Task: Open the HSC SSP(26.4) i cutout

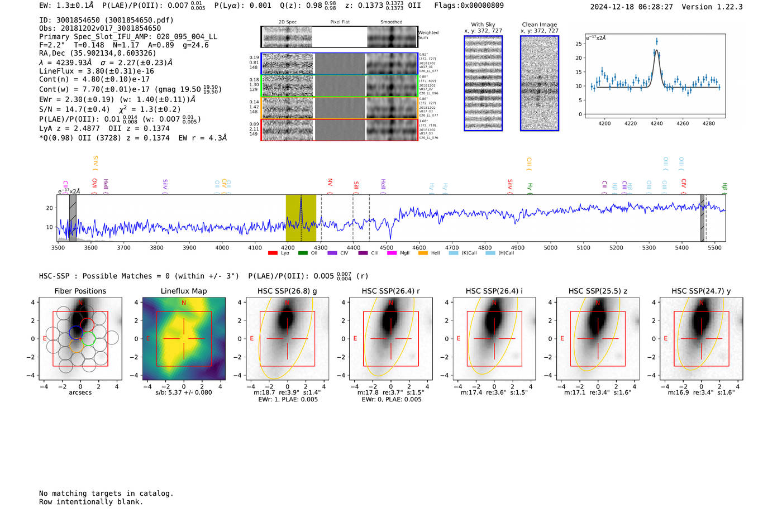Action: coord(494,338)
